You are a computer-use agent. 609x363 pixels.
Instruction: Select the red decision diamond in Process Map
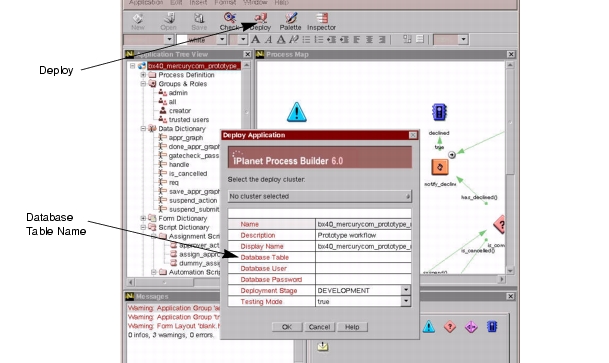coord(500,224)
